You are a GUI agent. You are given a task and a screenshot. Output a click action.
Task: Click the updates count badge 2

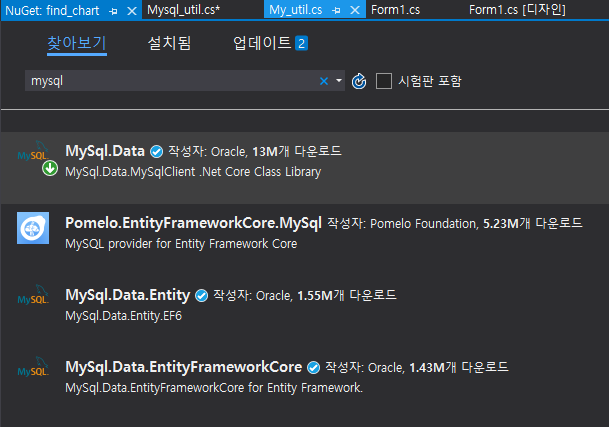tap(301, 43)
